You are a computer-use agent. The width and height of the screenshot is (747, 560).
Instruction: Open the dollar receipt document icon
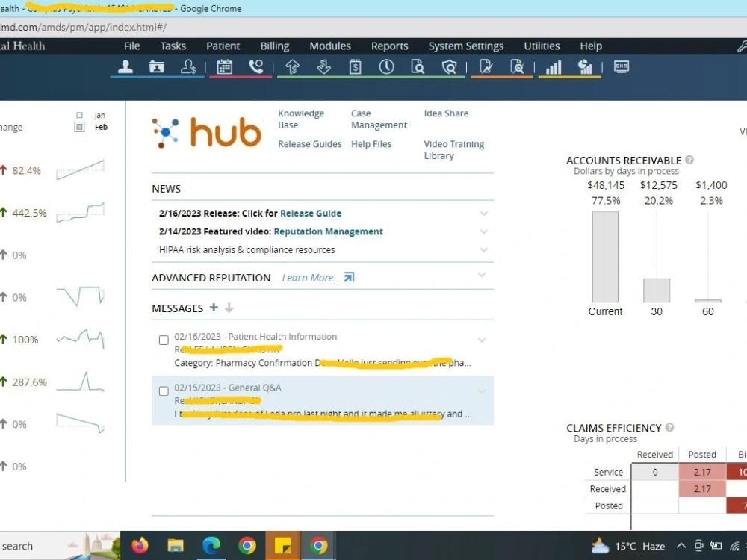click(x=355, y=66)
